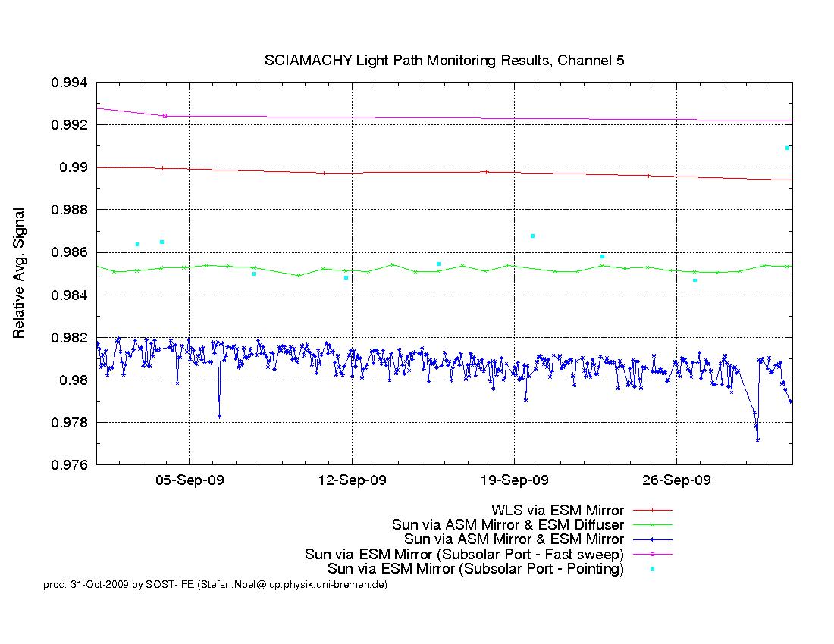The height and width of the screenshot is (644, 834).
Task: Click the 0.986 y-axis tick label
Action: pyautogui.click(x=69, y=253)
